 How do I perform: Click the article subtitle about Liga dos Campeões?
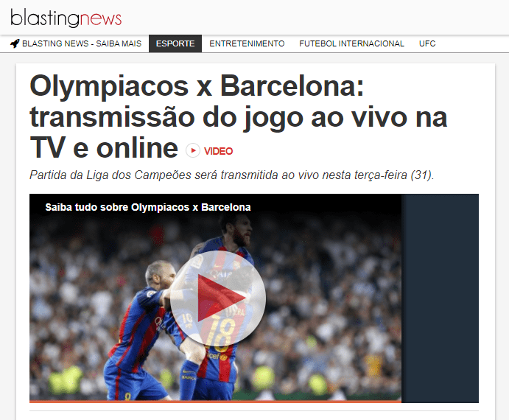click(232, 175)
